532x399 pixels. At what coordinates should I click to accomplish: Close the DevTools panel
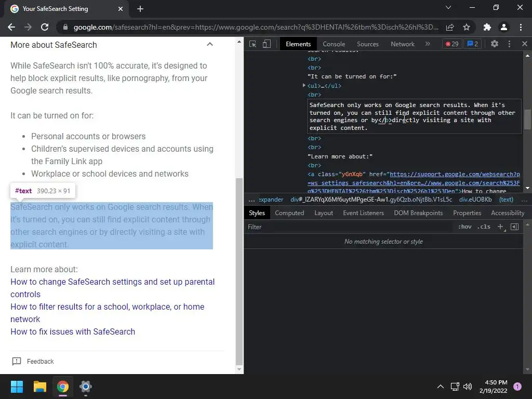(x=525, y=44)
